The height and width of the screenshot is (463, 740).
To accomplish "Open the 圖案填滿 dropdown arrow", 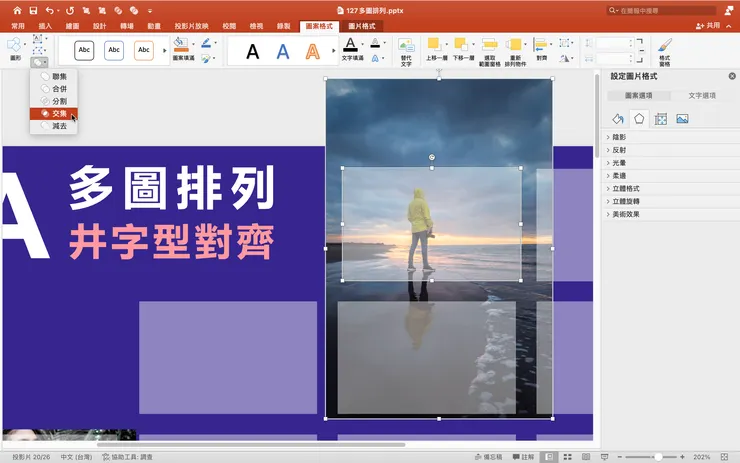I will [193, 44].
